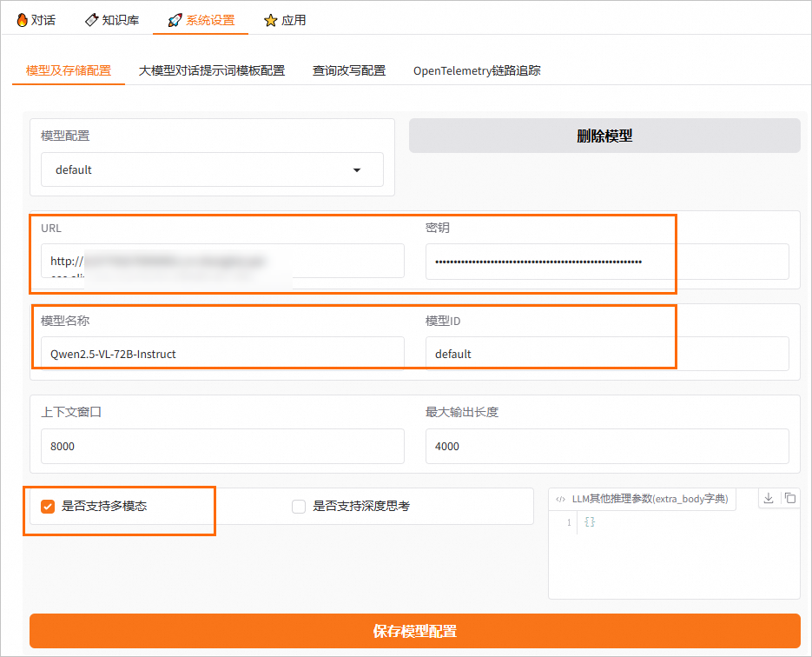Click the 最大输出长度 field showing 4000
The height and width of the screenshot is (657, 812).
click(x=607, y=446)
